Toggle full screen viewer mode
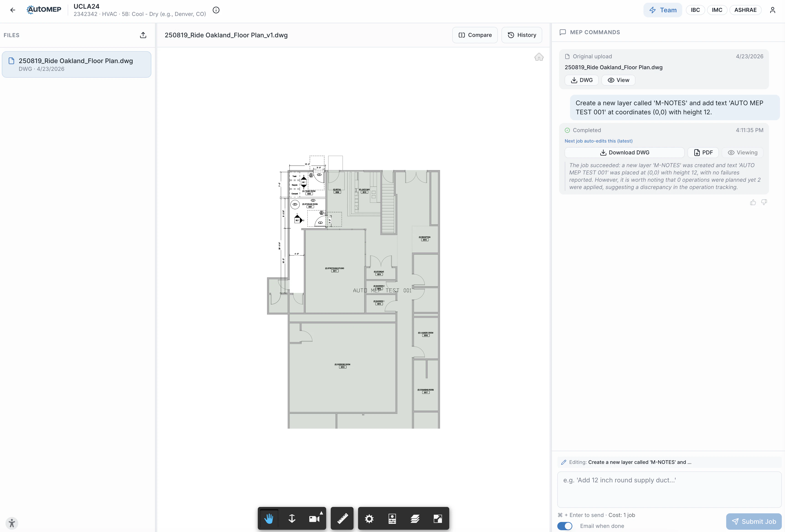Viewport: 785px width, 532px height. (438, 519)
